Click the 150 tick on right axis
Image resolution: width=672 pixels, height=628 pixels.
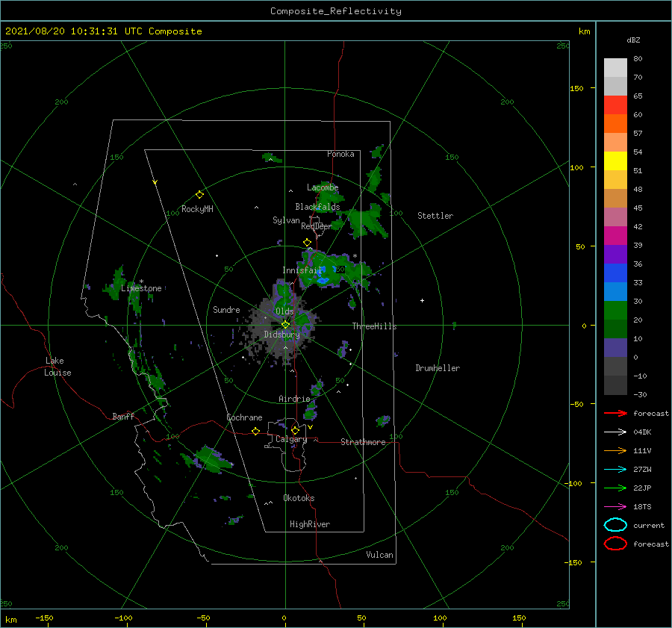click(x=576, y=88)
